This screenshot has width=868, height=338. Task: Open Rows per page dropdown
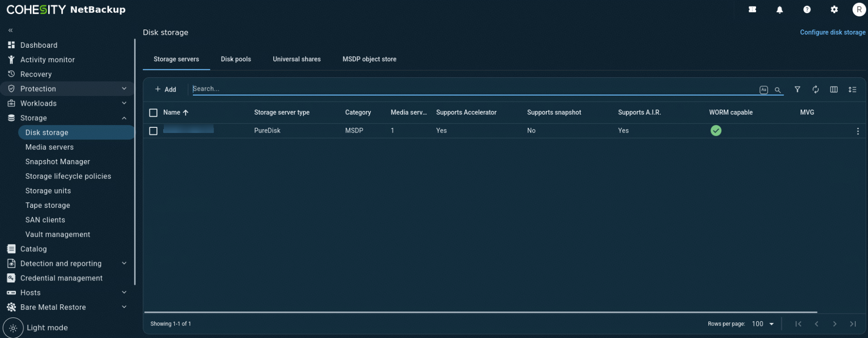click(763, 324)
